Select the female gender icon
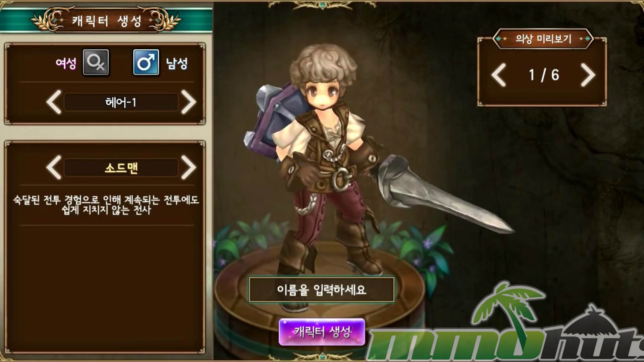Image resolution: width=644 pixels, height=362 pixels. pyautogui.click(x=96, y=62)
